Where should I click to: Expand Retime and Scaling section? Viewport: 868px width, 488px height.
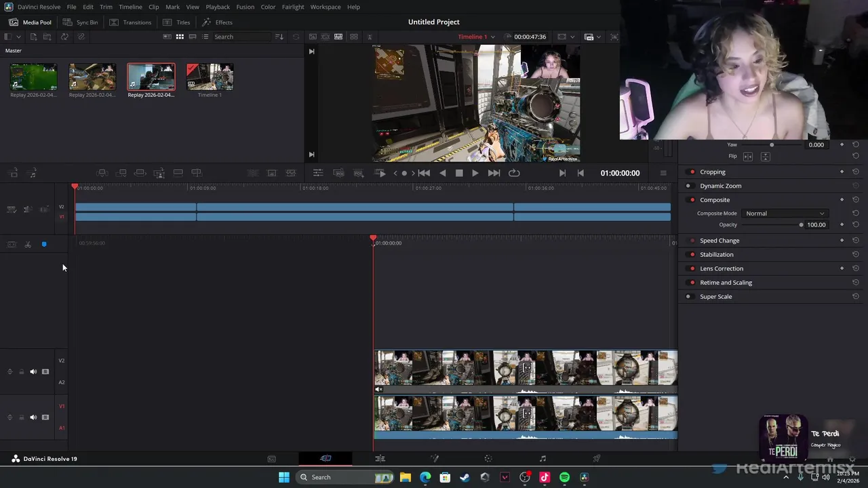(726, 283)
